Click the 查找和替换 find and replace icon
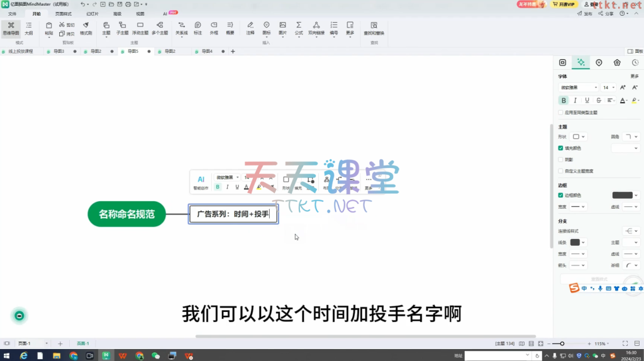644x361 pixels. click(x=374, y=27)
